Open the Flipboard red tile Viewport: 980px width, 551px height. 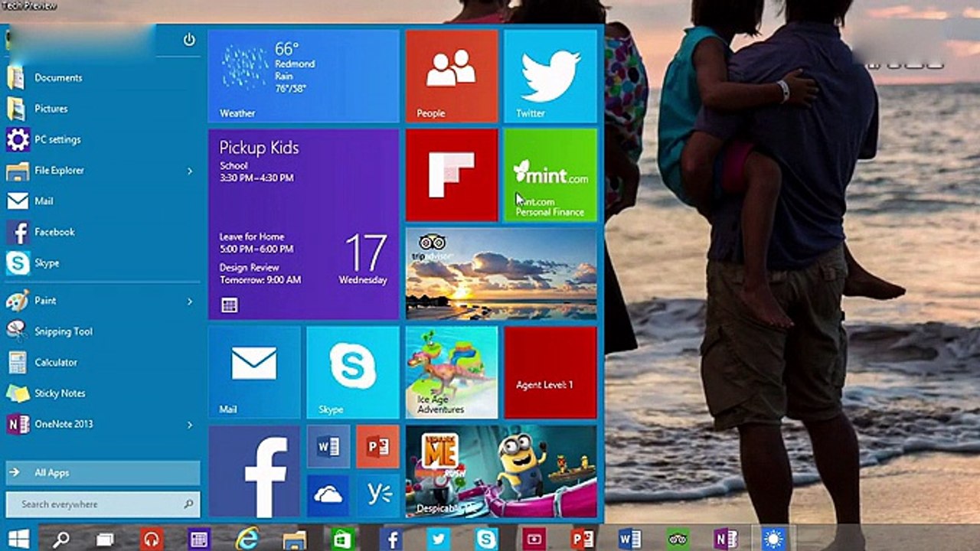coord(452,174)
